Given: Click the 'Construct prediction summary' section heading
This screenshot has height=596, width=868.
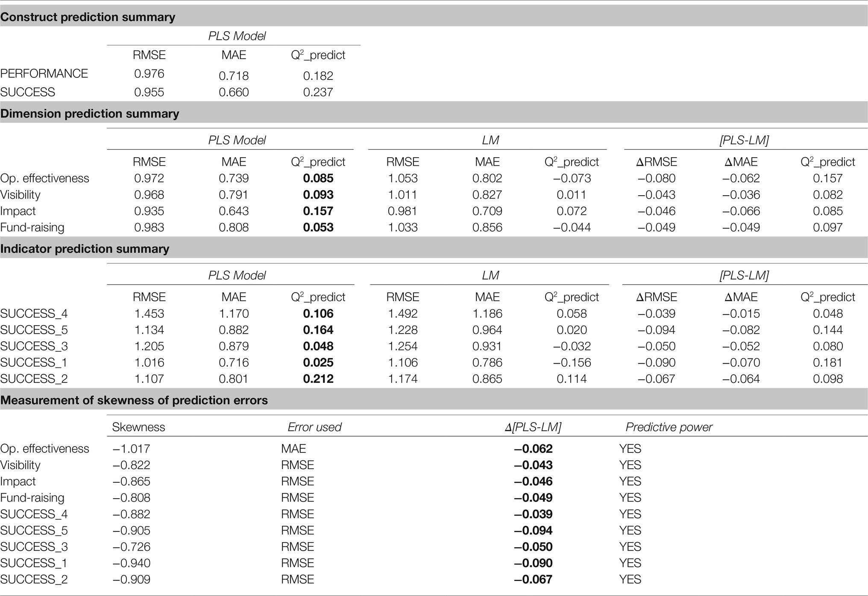Looking at the screenshot, I should (88, 17).
